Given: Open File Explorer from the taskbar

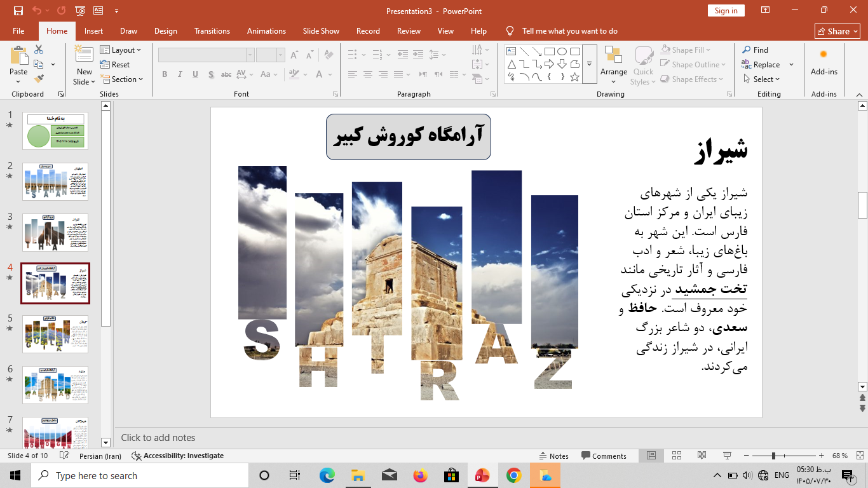Looking at the screenshot, I should pyautogui.click(x=358, y=475).
